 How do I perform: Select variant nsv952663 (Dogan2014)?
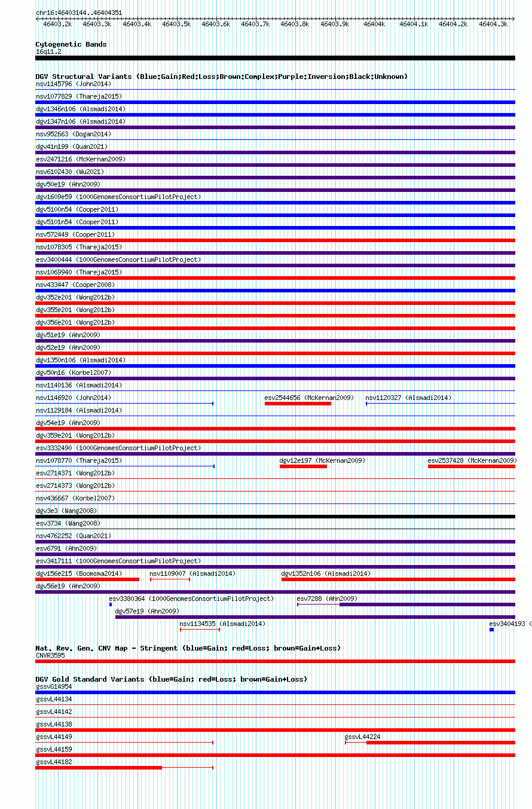pyautogui.click(x=275, y=140)
